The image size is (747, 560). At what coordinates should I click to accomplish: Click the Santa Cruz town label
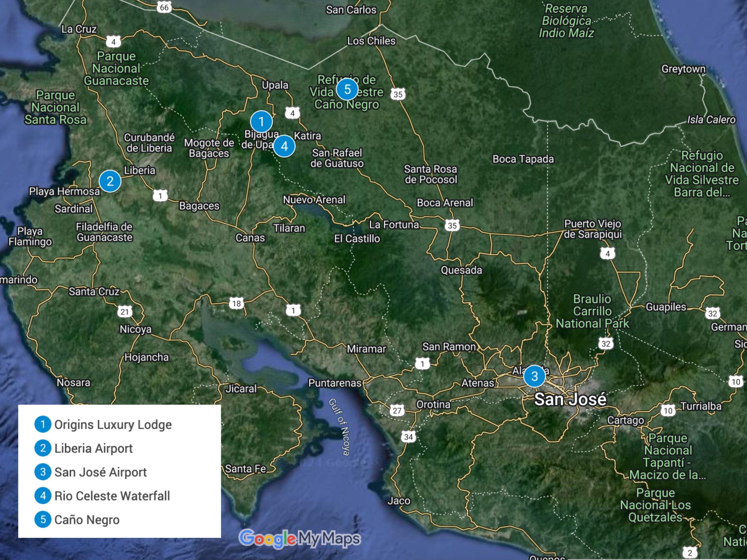[x=94, y=291]
